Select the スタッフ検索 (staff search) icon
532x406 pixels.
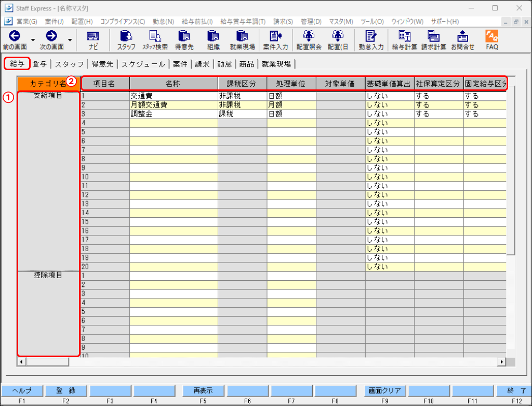click(x=155, y=39)
